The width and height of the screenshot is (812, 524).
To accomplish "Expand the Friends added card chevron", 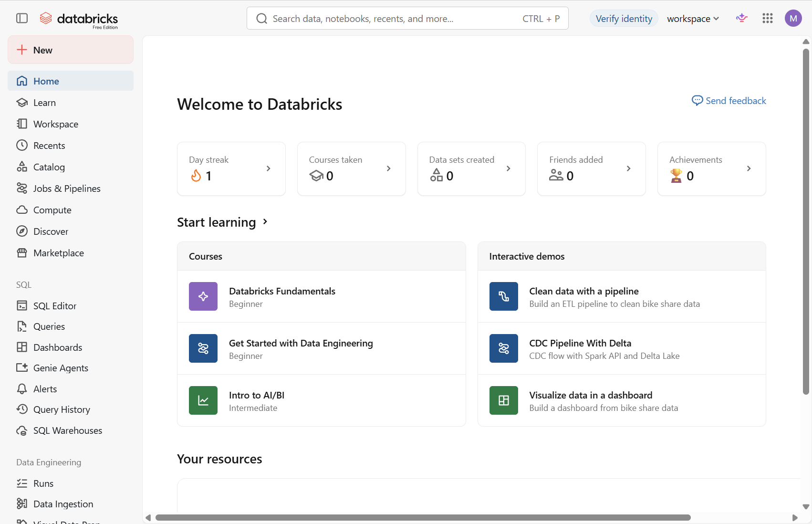I will (x=629, y=168).
